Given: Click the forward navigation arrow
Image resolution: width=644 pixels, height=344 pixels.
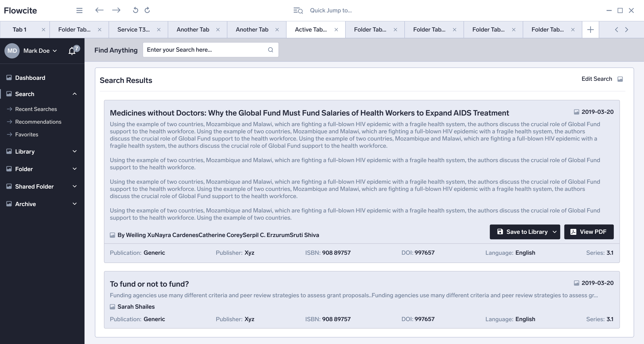Looking at the screenshot, I should 116,10.
